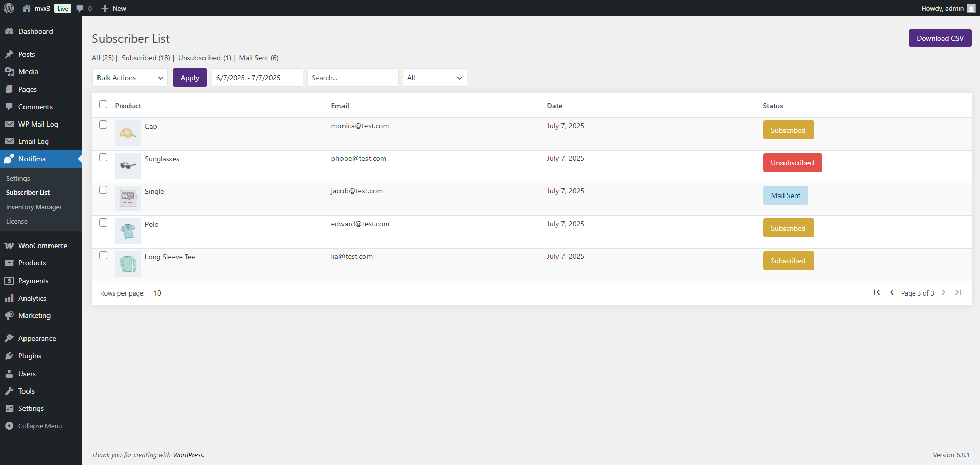The image size is (980, 465).
Task: Go to first page of subscriber list
Action: point(877,292)
